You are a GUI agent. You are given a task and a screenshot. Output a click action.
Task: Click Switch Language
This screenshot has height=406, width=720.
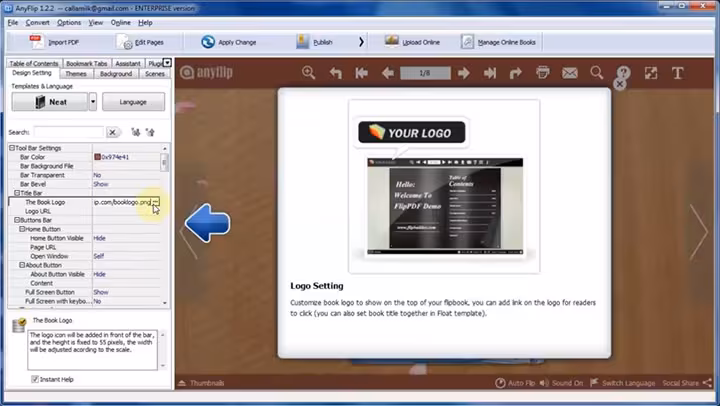pyautogui.click(x=623, y=383)
